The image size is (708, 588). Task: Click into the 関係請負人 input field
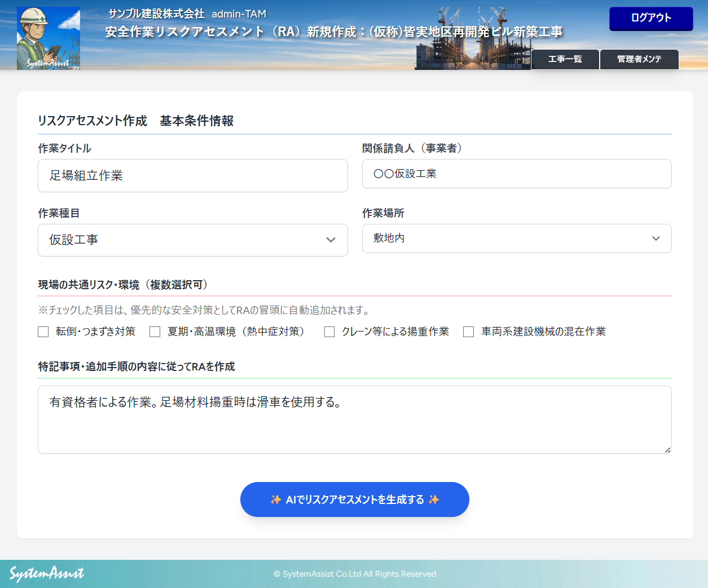pos(516,174)
